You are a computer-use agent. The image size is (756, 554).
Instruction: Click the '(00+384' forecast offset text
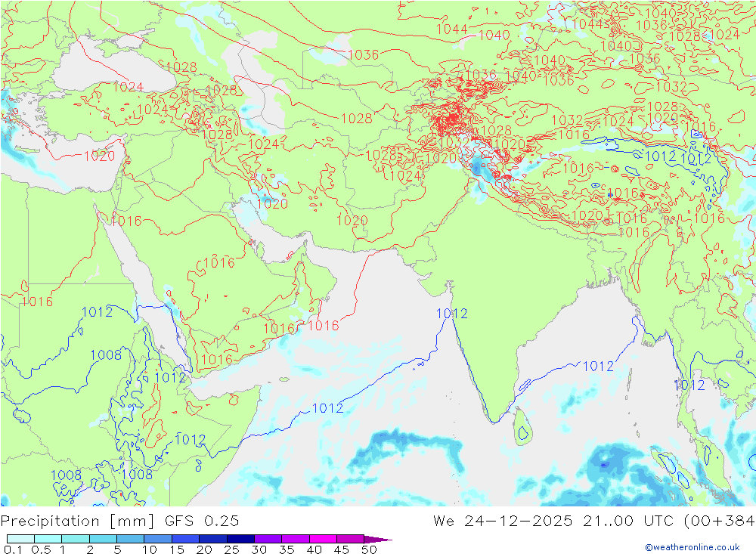click(719, 521)
